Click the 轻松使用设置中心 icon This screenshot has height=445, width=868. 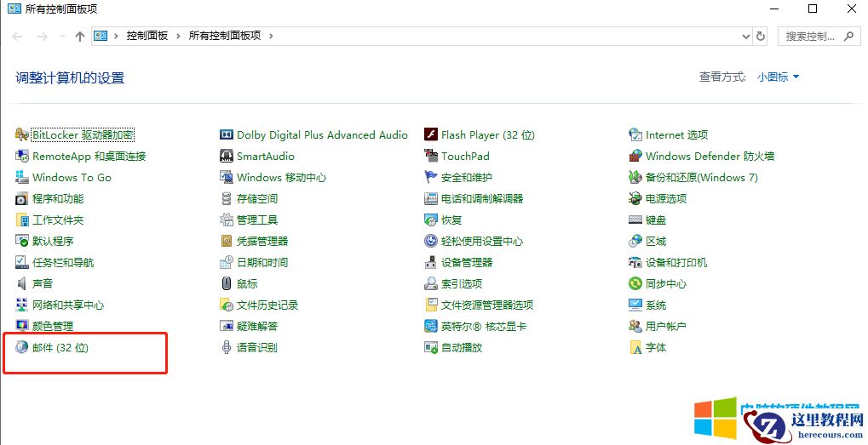click(x=431, y=241)
